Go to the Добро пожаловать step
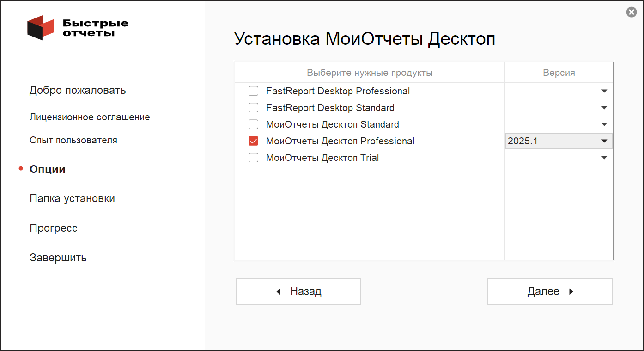This screenshot has height=351, width=644. tap(78, 90)
